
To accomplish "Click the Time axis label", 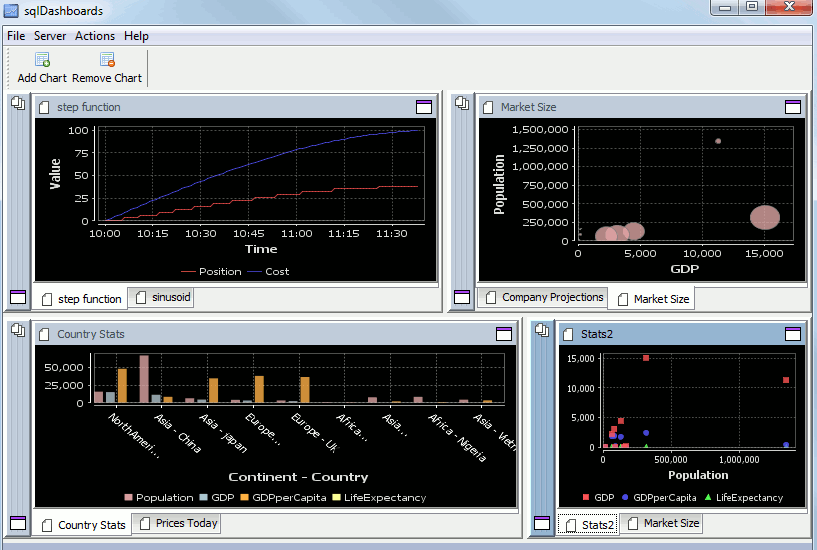I will coord(261,249).
